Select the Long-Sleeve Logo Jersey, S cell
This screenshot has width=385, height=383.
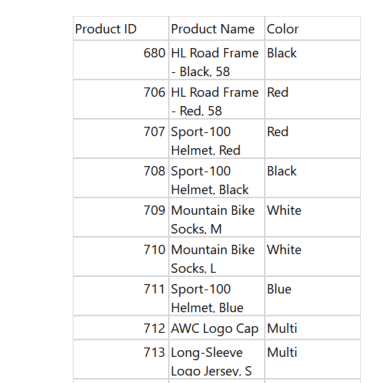pos(217,359)
